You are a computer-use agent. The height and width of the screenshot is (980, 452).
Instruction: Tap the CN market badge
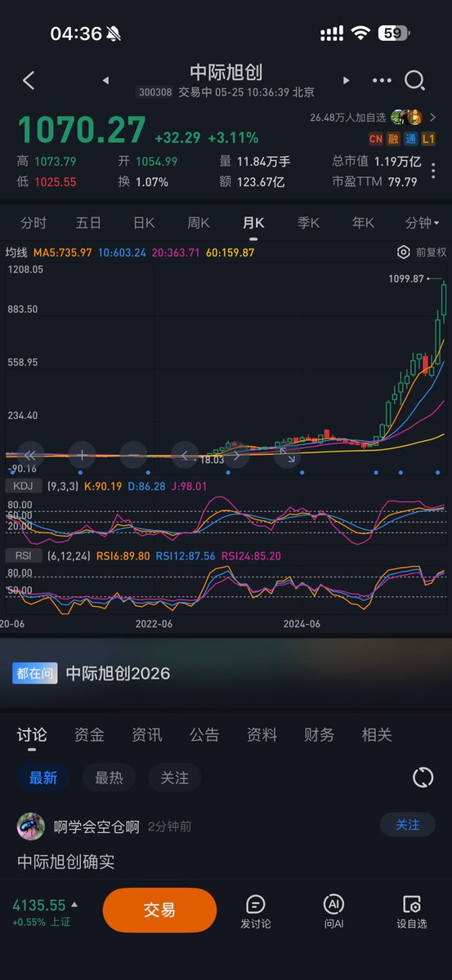pyautogui.click(x=376, y=139)
